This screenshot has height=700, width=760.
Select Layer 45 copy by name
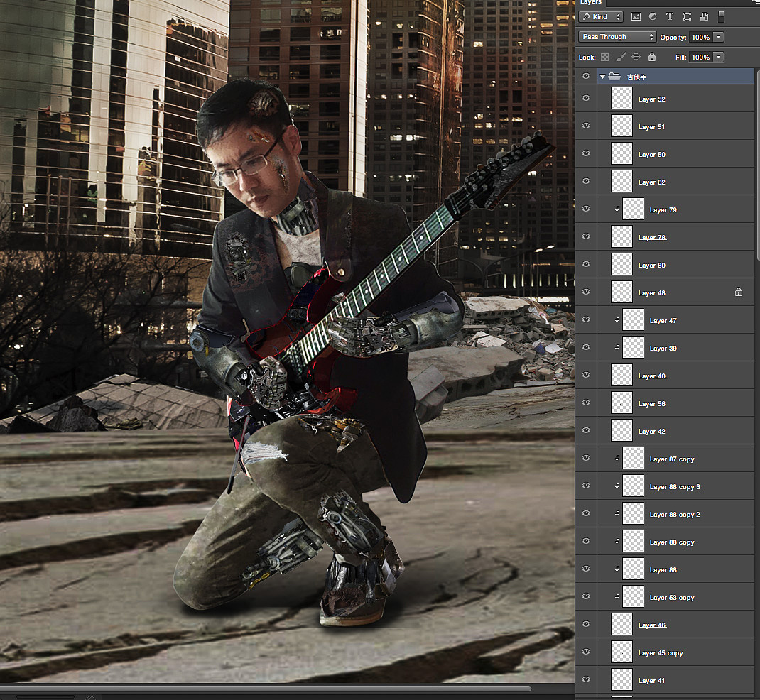pos(660,653)
